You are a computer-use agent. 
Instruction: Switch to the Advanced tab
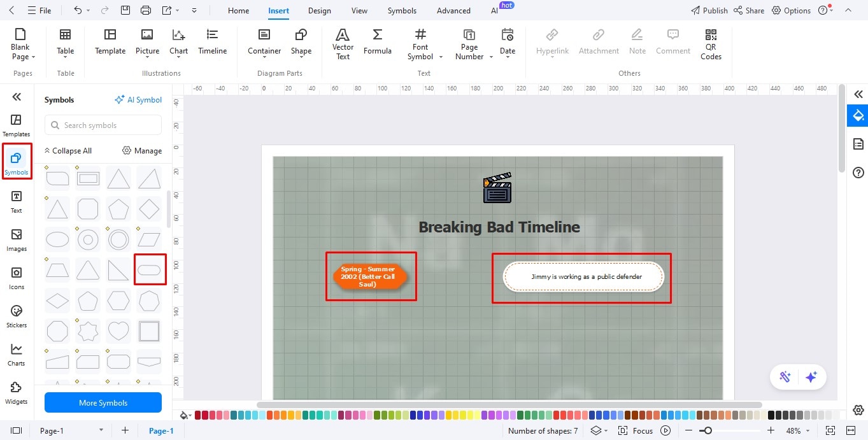(453, 10)
